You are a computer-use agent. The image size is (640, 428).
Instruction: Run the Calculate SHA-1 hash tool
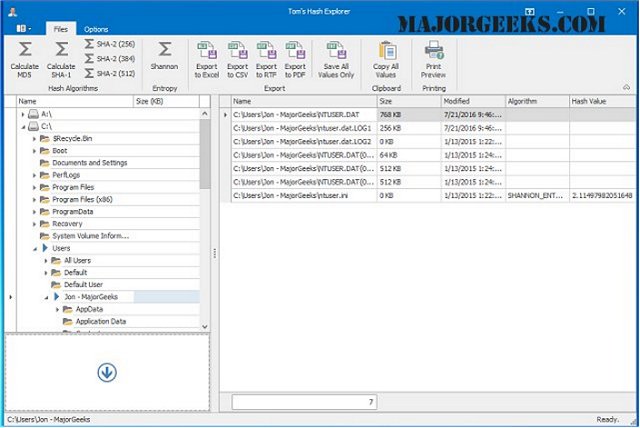[x=61, y=60]
